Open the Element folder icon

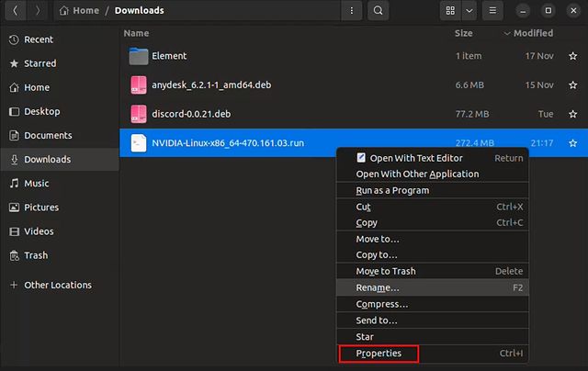[139, 56]
